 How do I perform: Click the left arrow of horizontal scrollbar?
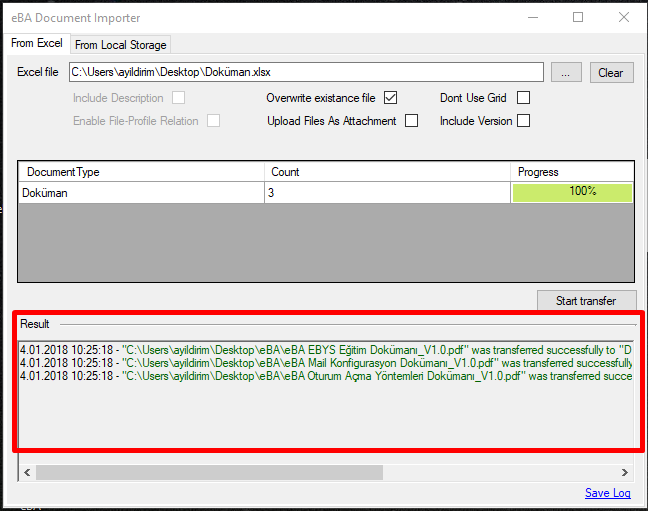(27, 472)
